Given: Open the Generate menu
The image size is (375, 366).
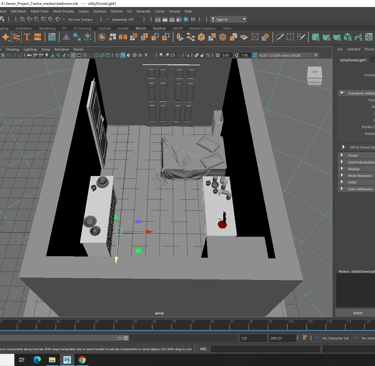Looking at the screenshot, I should pyautogui.click(x=143, y=11).
